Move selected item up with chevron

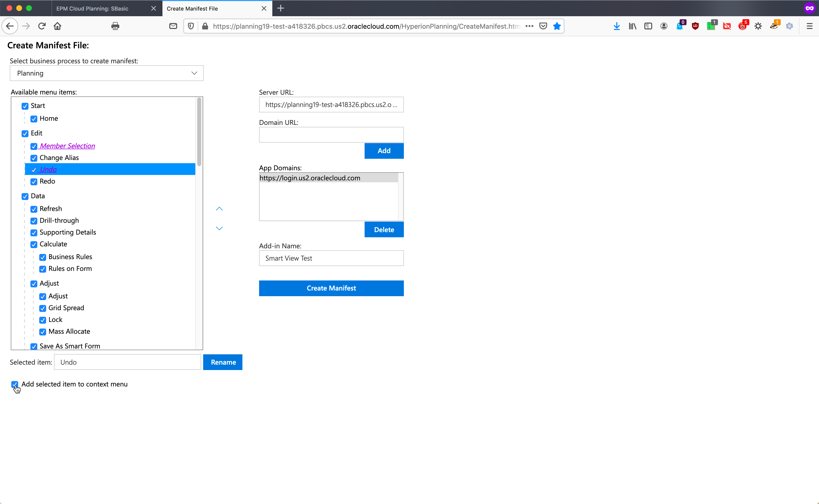219,209
